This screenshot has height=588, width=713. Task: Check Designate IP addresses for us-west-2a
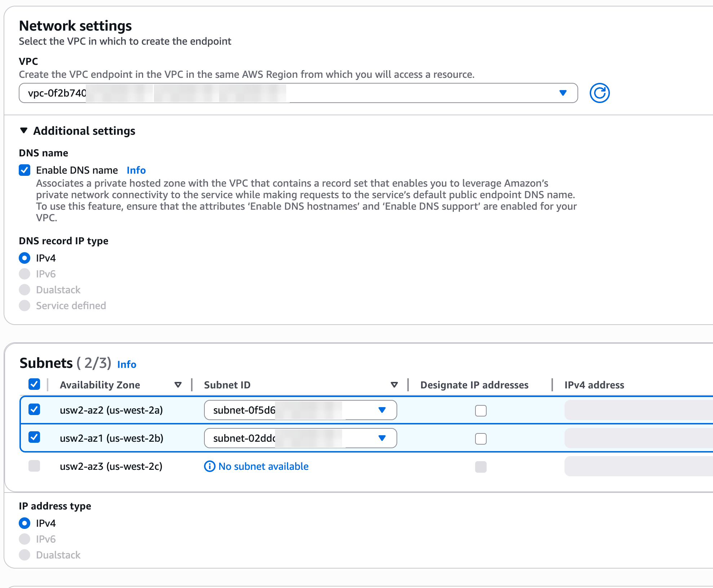pos(480,410)
